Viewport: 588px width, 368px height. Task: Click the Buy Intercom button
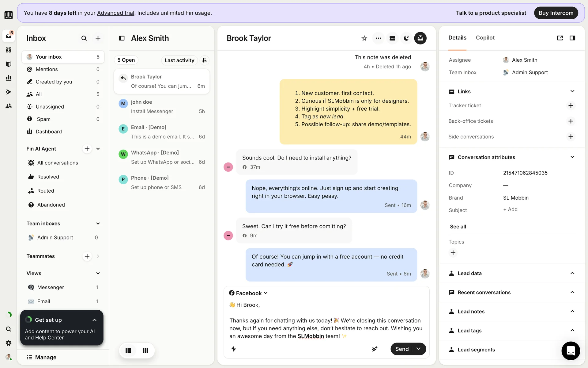556,13
